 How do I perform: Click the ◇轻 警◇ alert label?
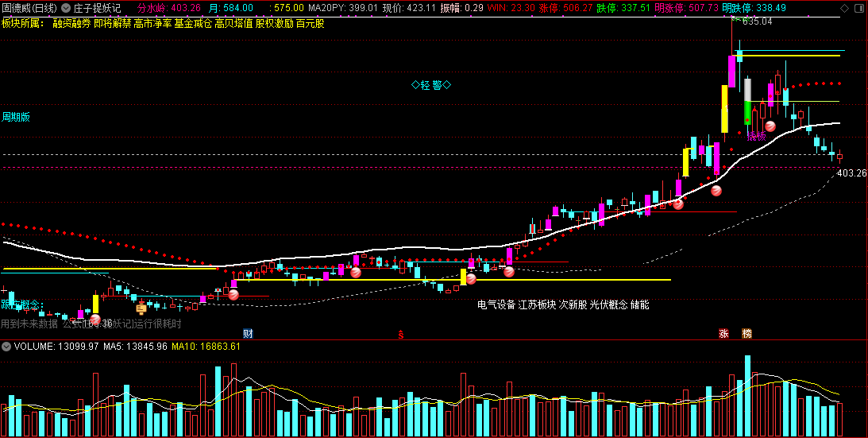[x=431, y=85]
